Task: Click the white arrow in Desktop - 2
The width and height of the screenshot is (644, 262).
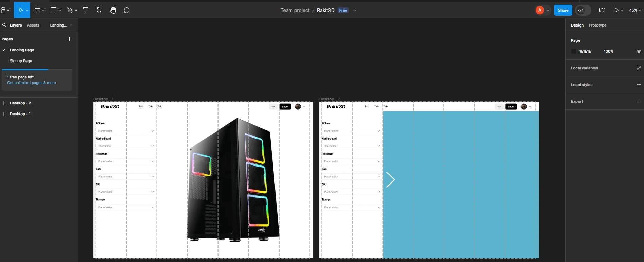Action: [x=391, y=179]
